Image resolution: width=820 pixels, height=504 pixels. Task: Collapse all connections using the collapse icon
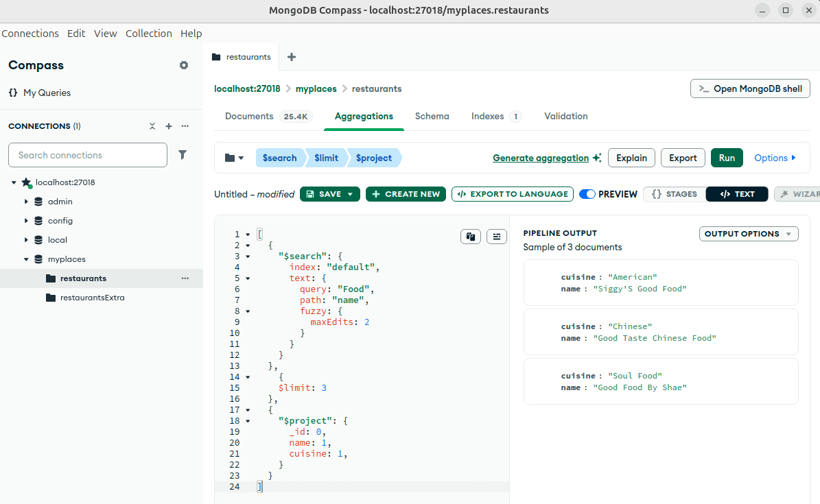(152, 126)
